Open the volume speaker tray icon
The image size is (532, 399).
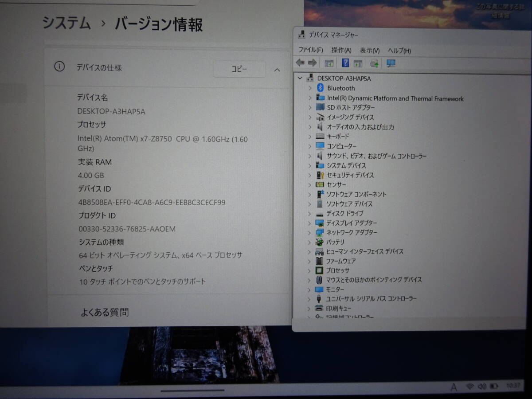pos(482,387)
